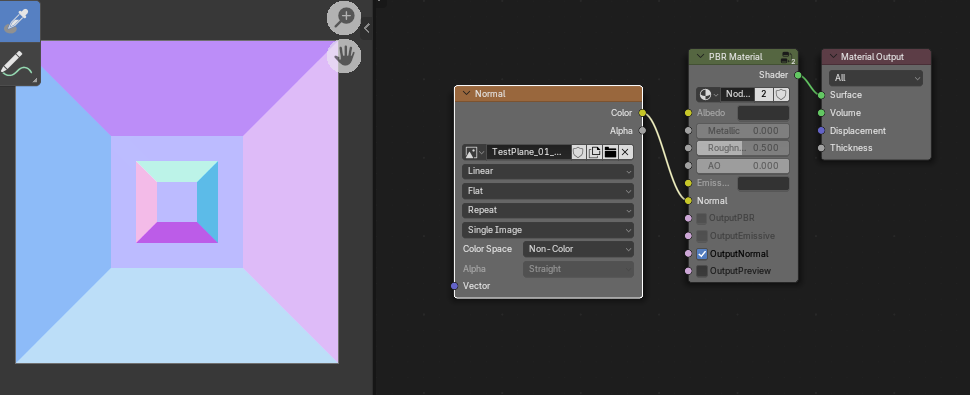
Task: Select the Sample eyedropper tool
Action: click(x=20, y=21)
